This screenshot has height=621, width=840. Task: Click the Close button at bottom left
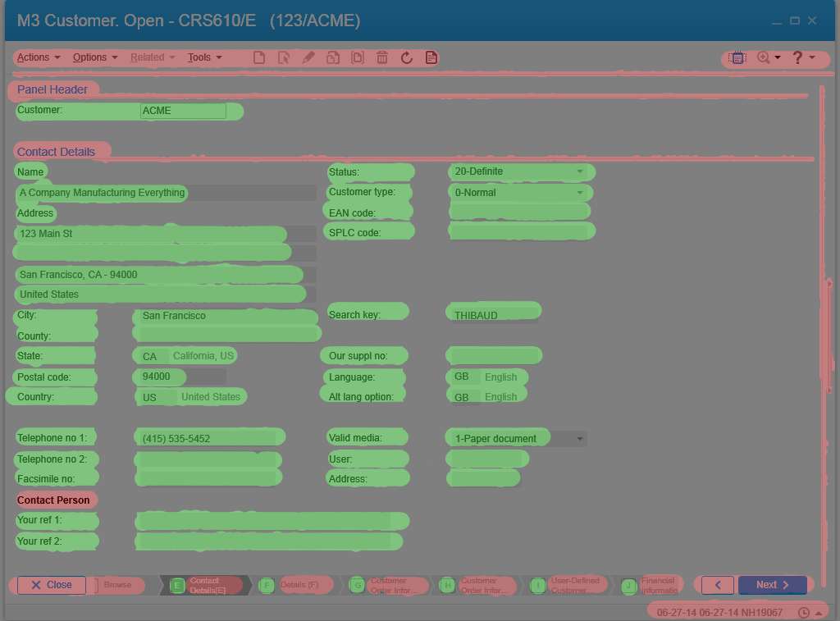[51, 585]
